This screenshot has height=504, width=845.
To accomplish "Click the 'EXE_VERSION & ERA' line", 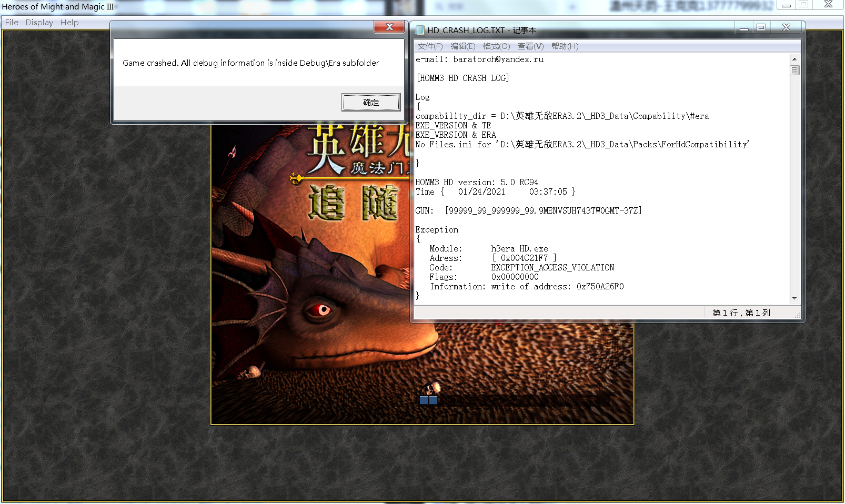I will click(456, 135).
